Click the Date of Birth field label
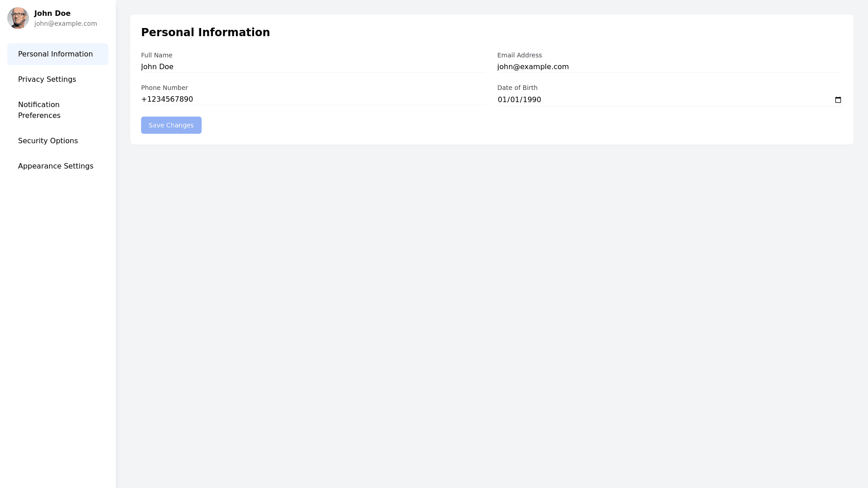Image resolution: width=868 pixels, height=488 pixels. coord(517,88)
